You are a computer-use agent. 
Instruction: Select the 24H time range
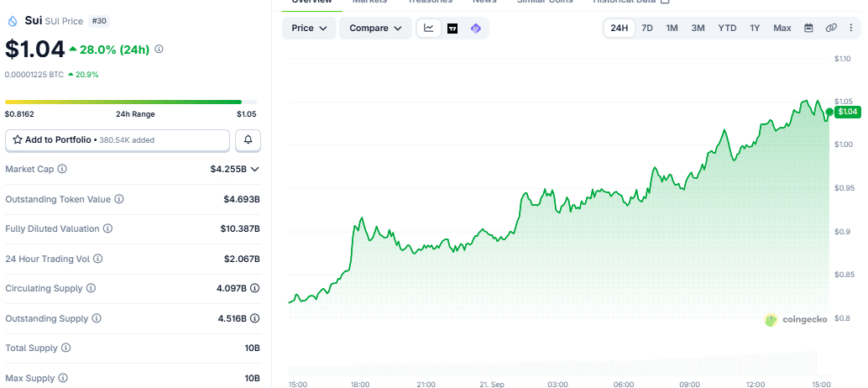[x=619, y=29]
